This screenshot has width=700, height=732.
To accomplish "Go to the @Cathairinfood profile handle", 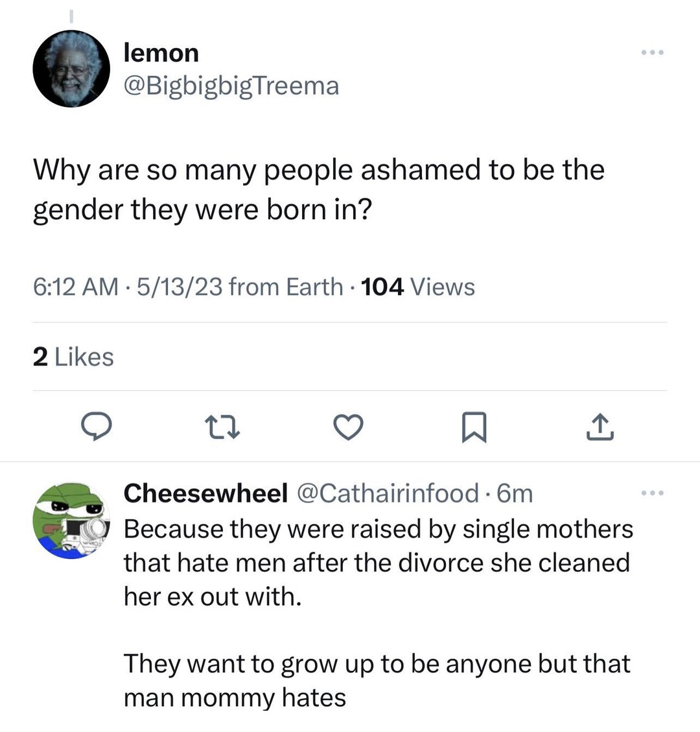I will (x=387, y=494).
